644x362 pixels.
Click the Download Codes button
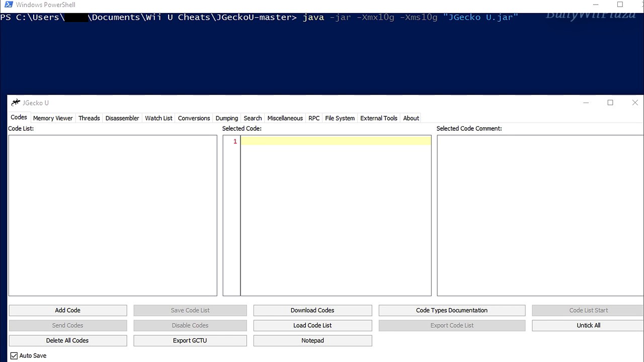tap(312, 310)
